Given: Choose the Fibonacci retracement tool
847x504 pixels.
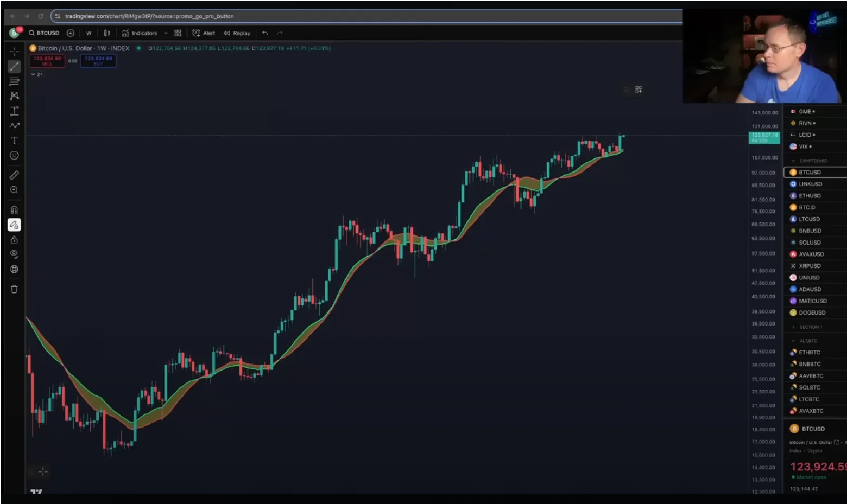Looking at the screenshot, I should coord(14,81).
